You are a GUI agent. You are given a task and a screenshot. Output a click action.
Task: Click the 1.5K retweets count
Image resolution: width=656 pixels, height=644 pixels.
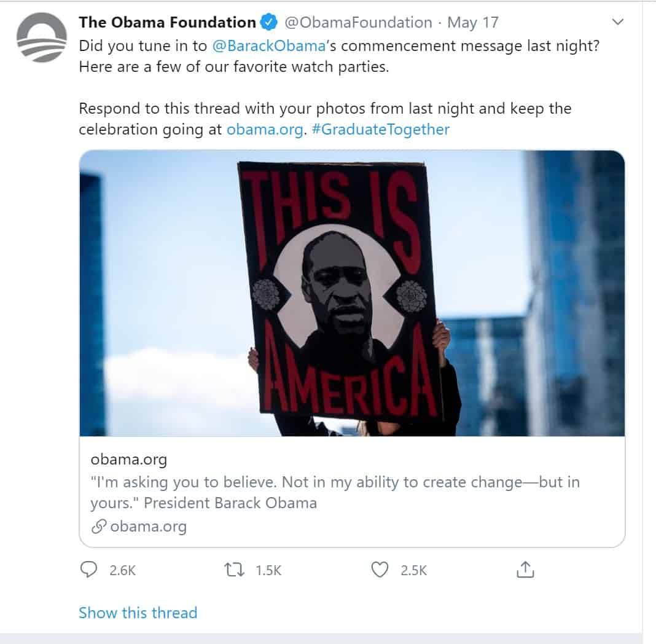click(268, 570)
